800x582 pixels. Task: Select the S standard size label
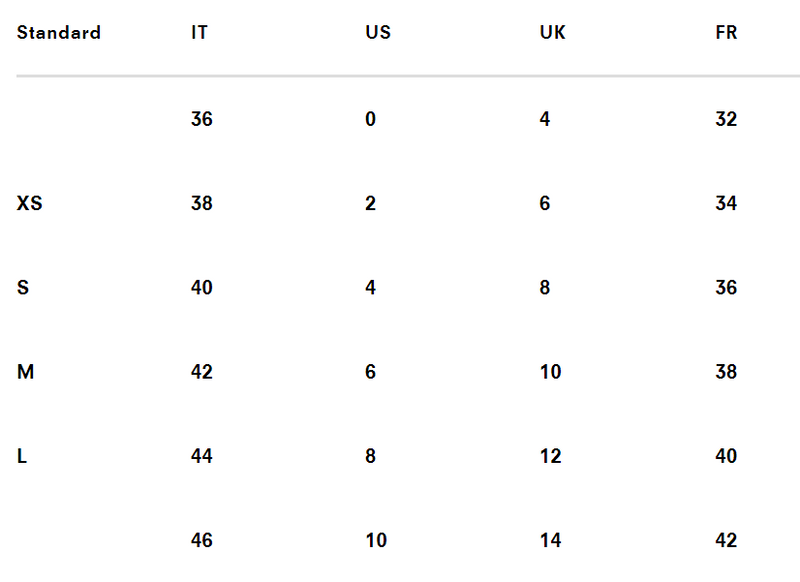(23, 288)
